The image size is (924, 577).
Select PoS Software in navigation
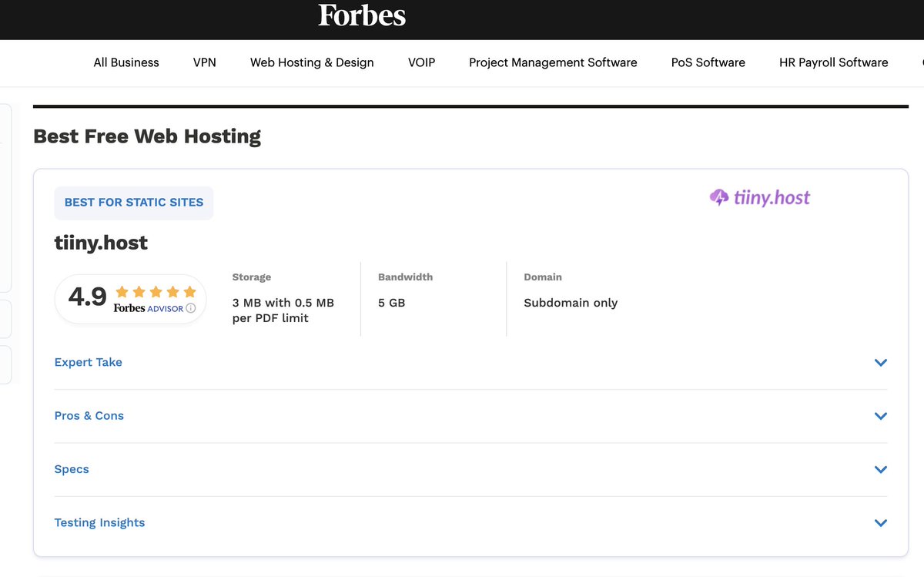coord(708,62)
